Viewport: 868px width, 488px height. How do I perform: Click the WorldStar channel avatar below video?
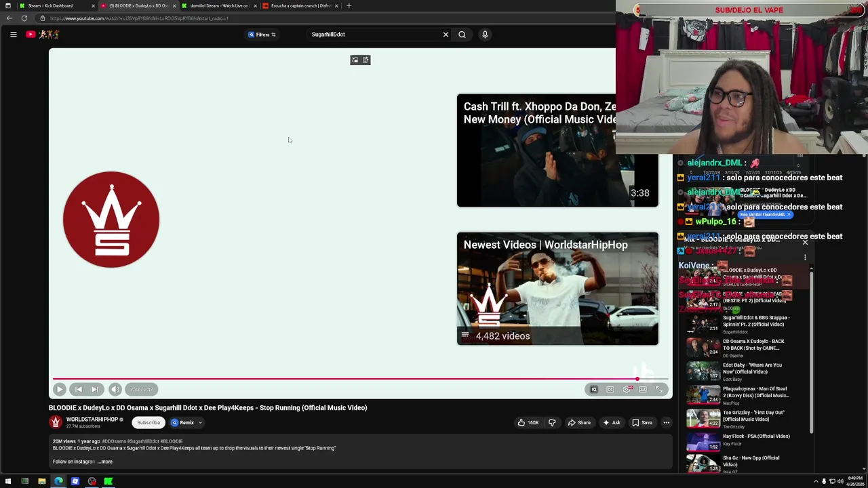click(x=56, y=422)
